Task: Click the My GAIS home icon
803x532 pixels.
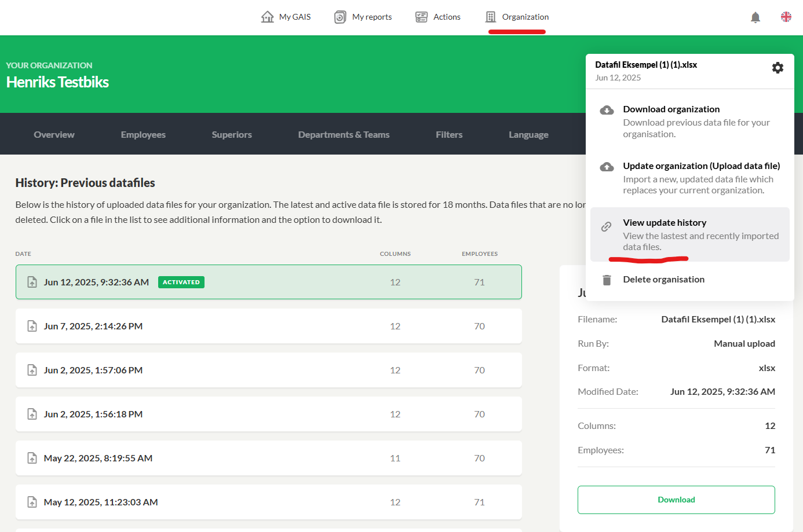Action: 267,17
